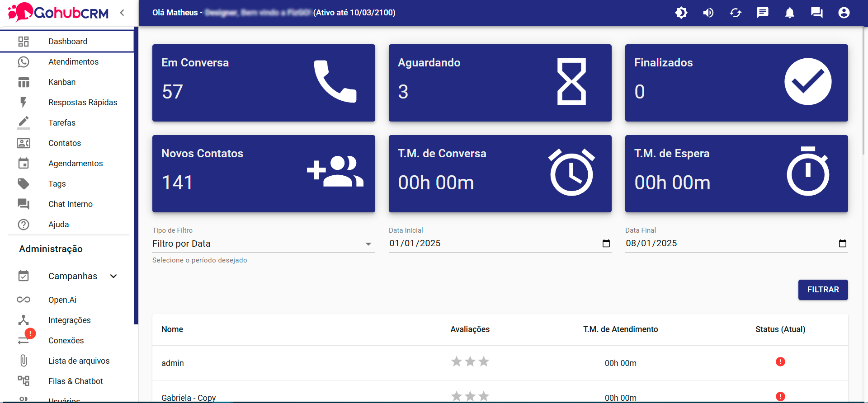The height and width of the screenshot is (403, 868).
Task: Open the user account profile icon
Action: (x=844, y=13)
